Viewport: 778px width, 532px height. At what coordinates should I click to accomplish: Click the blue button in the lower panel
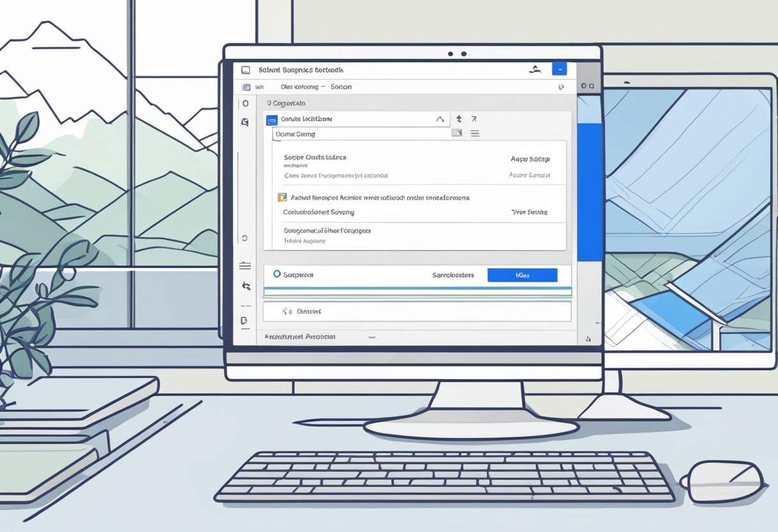[x=522, y=275]
